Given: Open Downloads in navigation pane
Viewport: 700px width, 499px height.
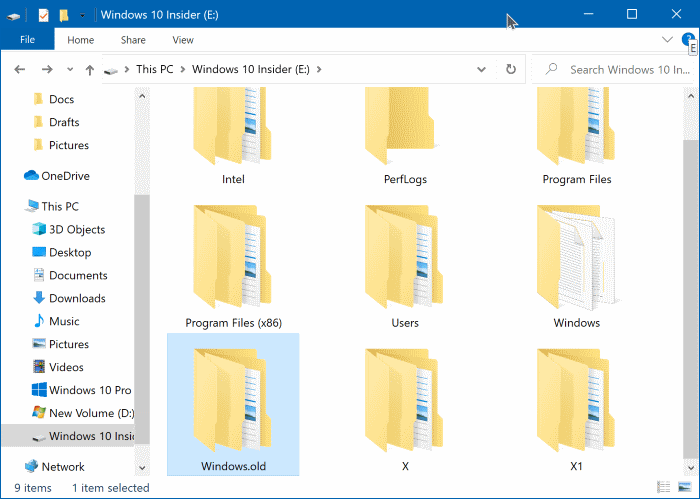Looking at the screenshot, I should 69,298.
